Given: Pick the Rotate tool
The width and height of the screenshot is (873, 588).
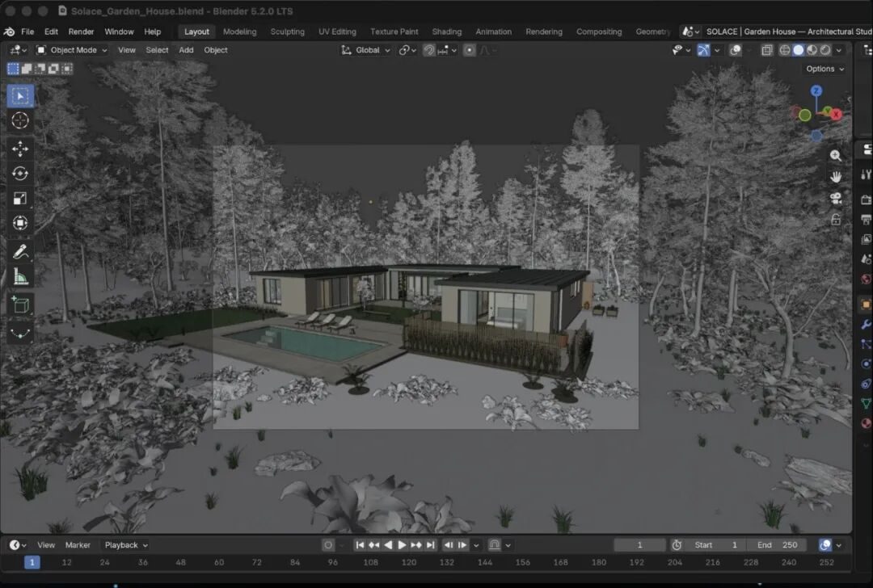Looking at the screenshot, I should click(x=20, y=174).
